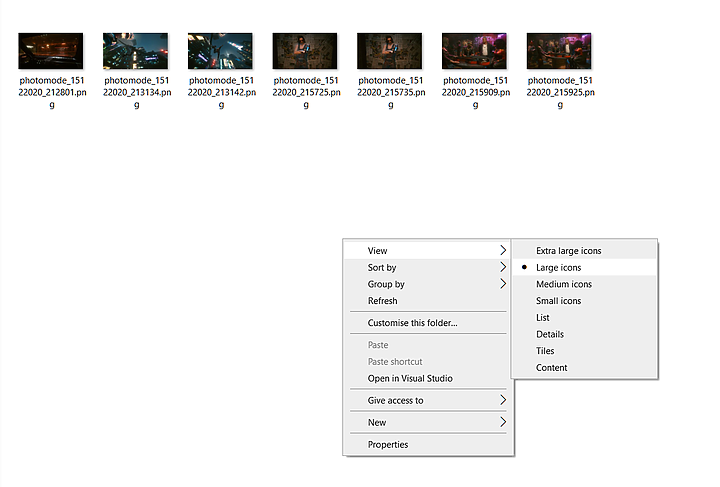Select photomode_15122020_212801.png thumbnail
Viewport: 720px width, 487px height.
51,51
